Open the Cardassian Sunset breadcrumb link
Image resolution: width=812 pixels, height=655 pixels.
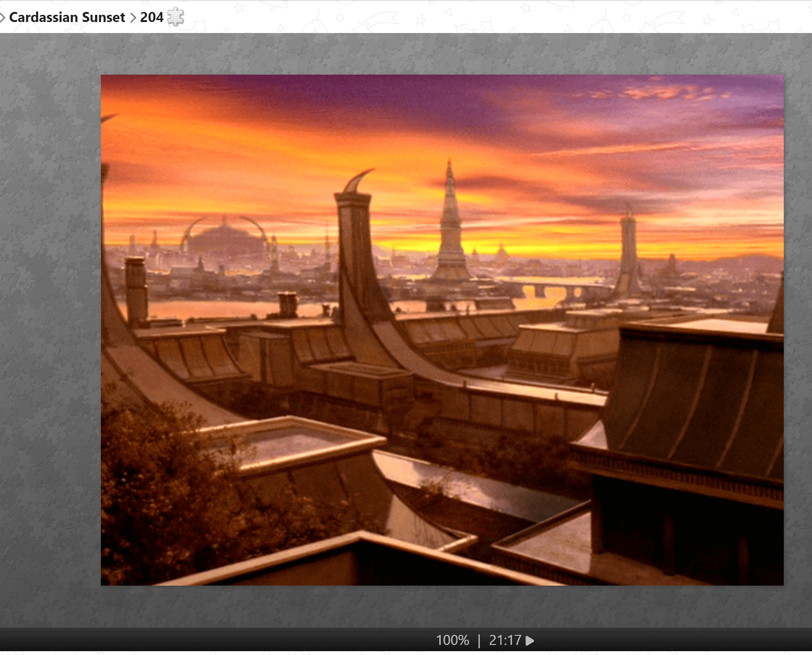tap(67, 17)
